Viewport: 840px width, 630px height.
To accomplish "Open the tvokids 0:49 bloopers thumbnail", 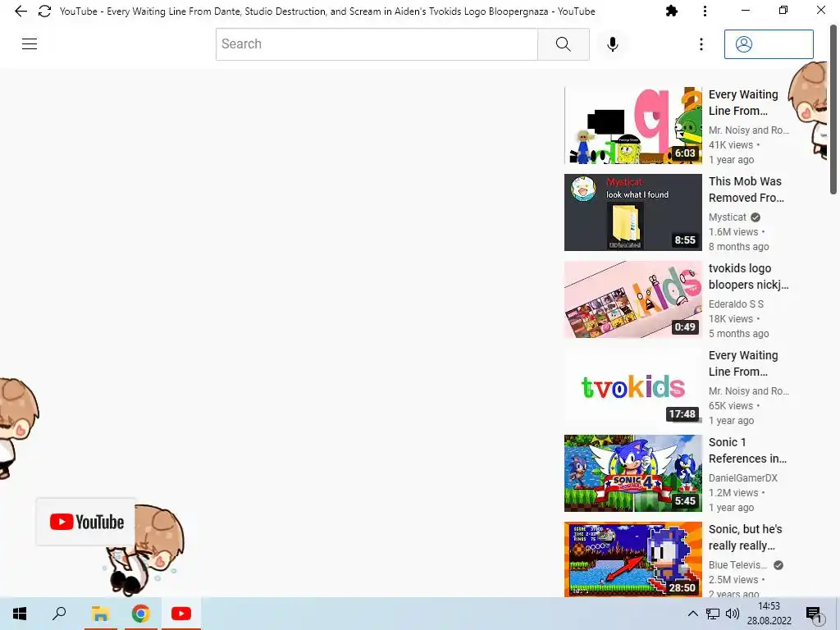I will (632, 299).
